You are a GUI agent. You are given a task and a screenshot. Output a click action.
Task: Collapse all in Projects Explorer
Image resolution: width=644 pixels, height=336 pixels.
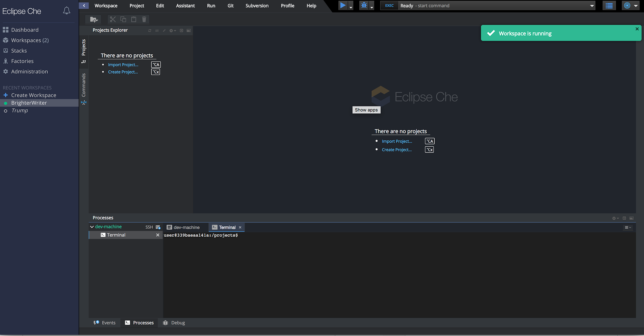click(x=164, y=31)
